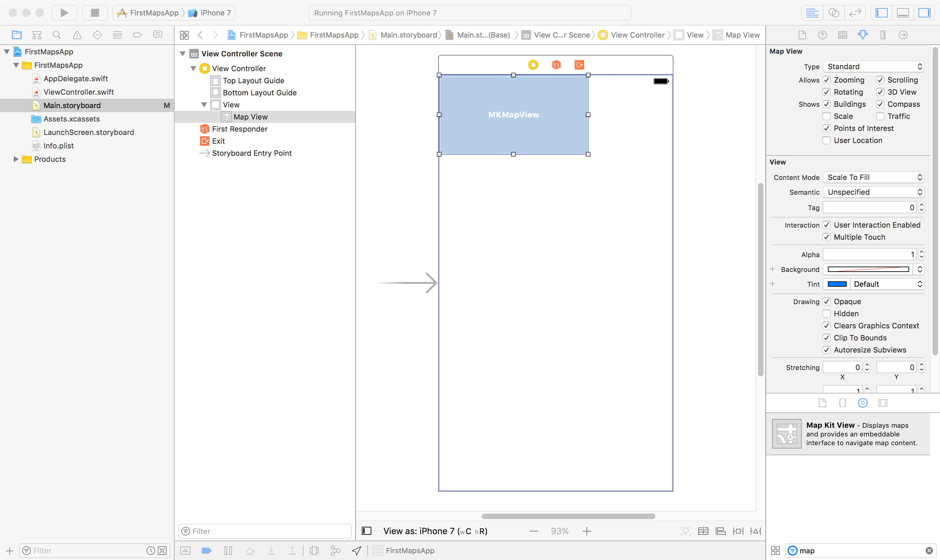Open Add New Constraints popup
The image size is (940, 560).
738,531
